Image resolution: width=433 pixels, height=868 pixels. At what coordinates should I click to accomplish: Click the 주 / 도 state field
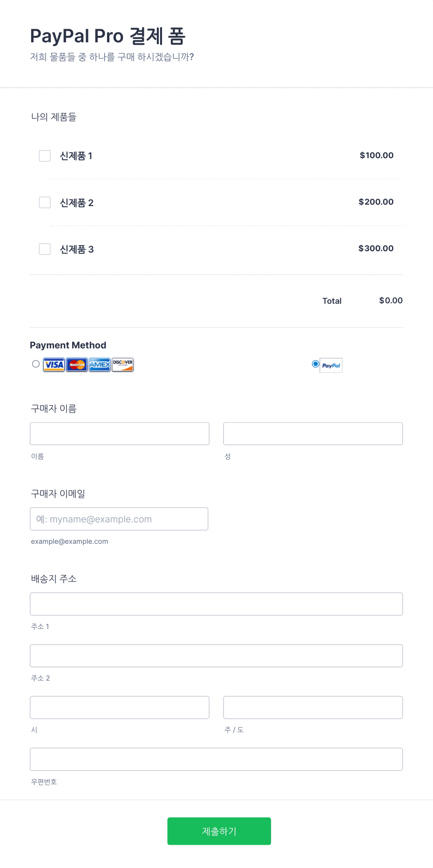pyautogui.click(x=312, y=707)
